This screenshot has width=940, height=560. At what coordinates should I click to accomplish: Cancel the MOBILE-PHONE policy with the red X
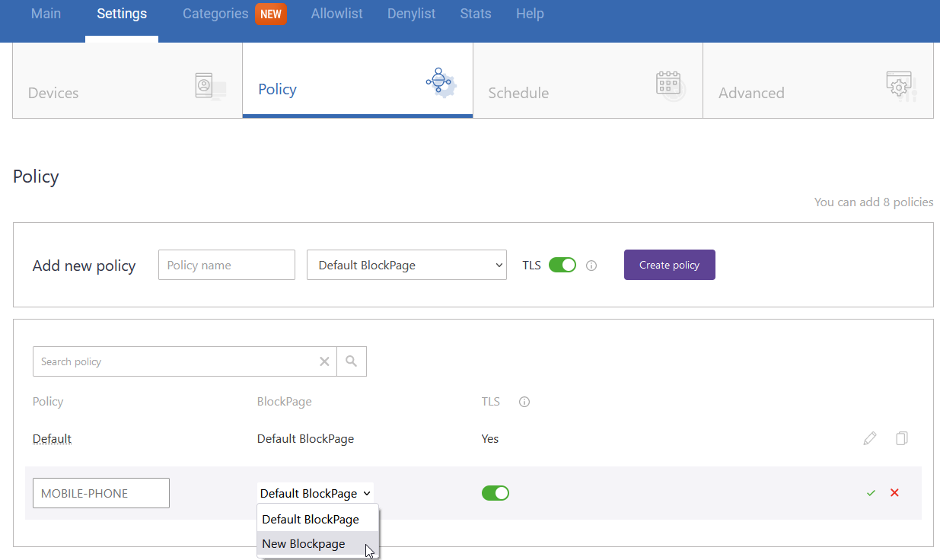[x=894, y=492]
